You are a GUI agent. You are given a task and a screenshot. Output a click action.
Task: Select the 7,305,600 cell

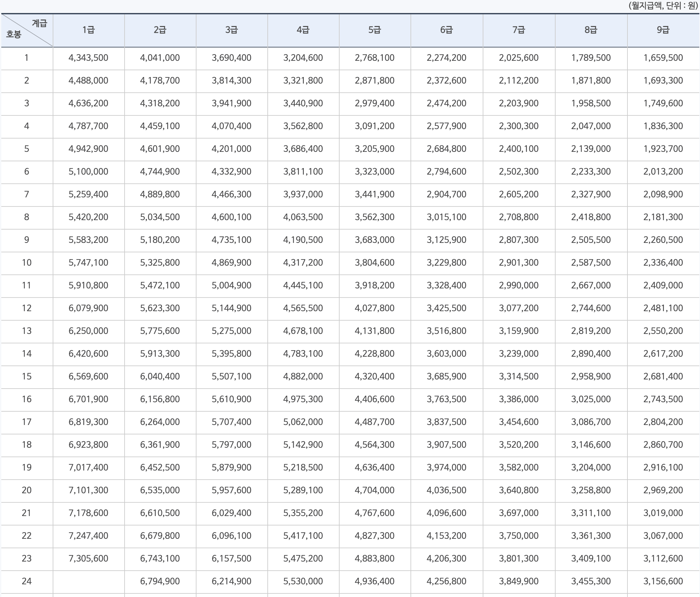click(88, 559)
